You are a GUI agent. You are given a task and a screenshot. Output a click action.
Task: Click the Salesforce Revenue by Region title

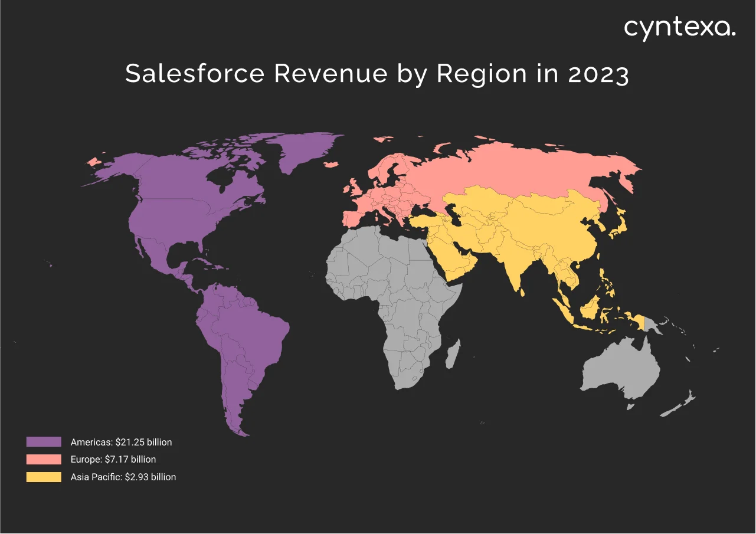377,74
